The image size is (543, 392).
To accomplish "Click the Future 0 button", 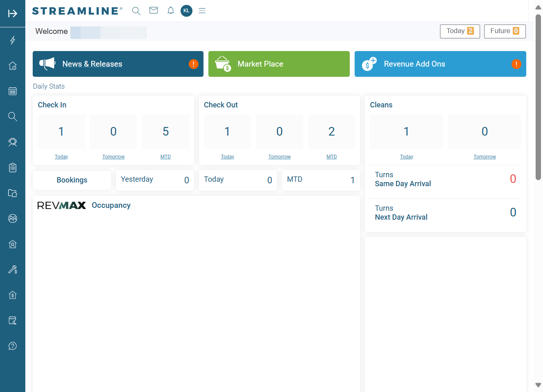I will [505, 31].
